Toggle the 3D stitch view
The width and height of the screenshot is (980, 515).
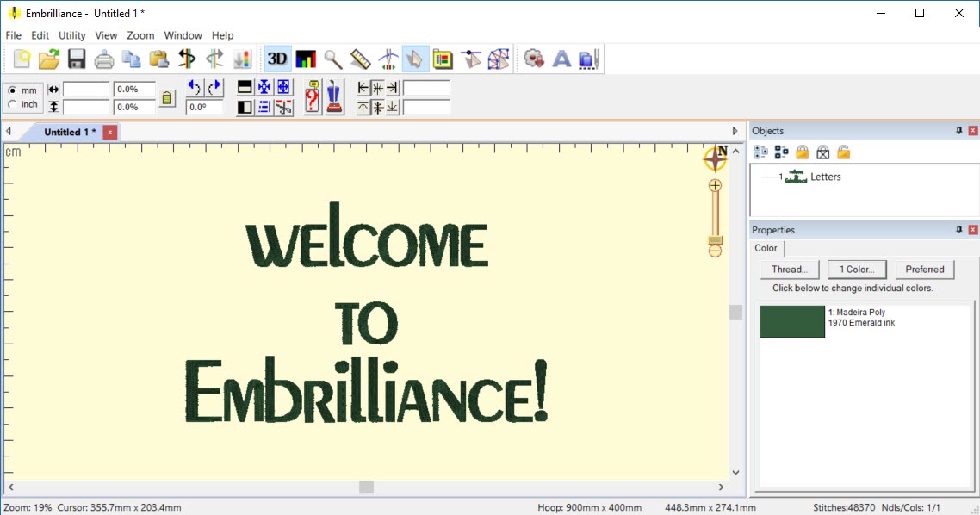276,59
